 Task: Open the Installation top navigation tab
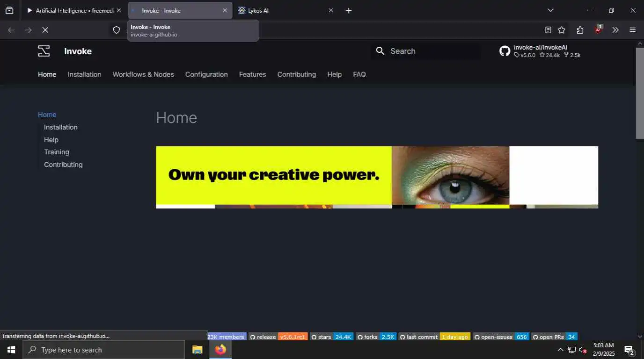[84, 74]
